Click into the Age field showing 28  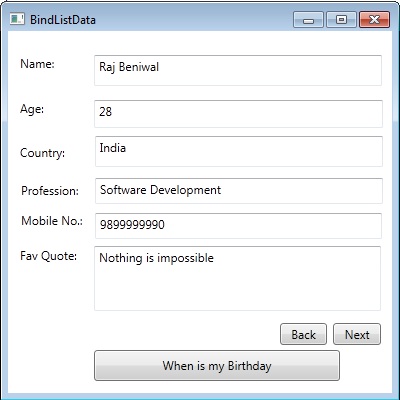[238, 114]
